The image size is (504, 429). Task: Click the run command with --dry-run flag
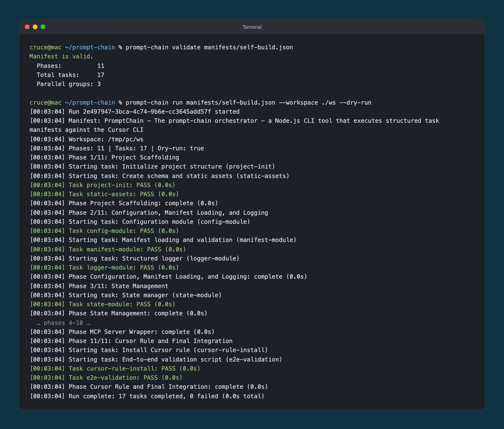200,103
